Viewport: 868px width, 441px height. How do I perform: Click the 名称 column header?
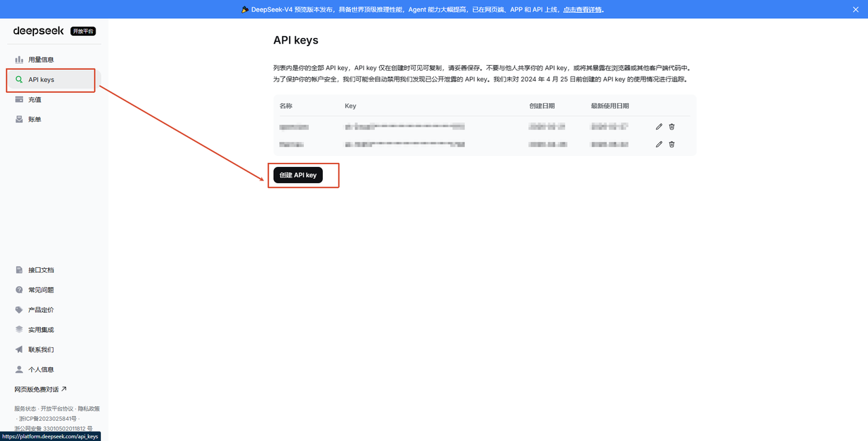[x=286, y=106]
